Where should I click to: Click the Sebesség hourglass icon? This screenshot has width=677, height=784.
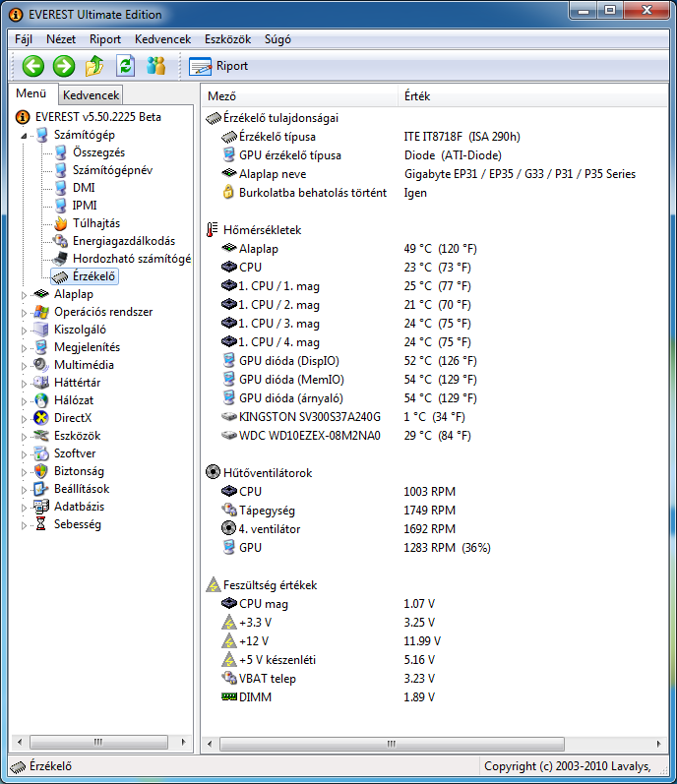point(41,524)
